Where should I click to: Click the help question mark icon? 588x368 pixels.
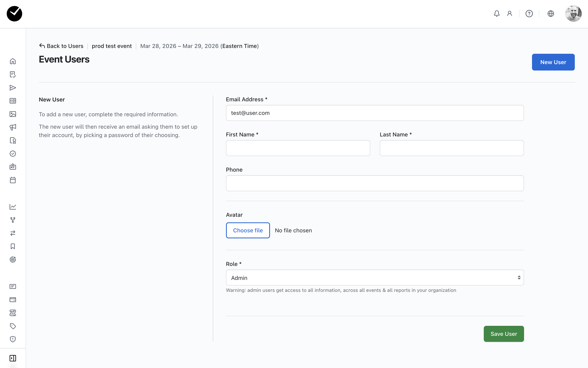tap(529, 14)
